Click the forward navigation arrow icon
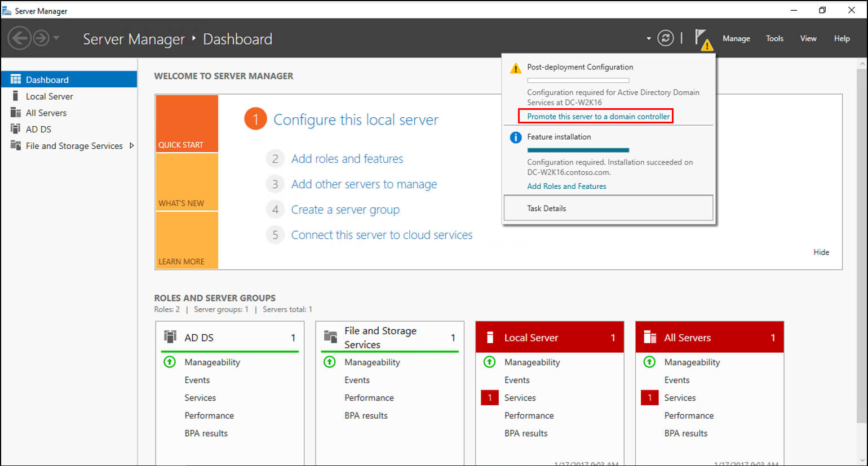This screenshot has height=466, width=868. point(41,38)
